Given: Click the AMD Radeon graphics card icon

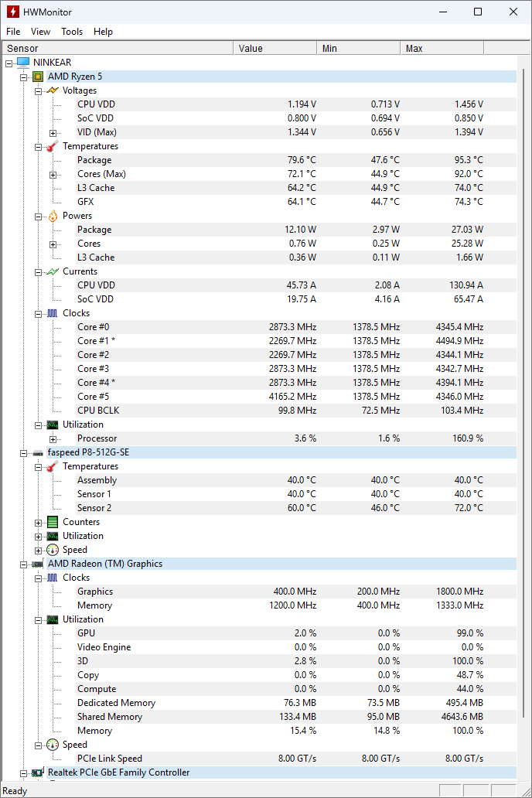Looking at the screenshot, I should coord(38,564).
